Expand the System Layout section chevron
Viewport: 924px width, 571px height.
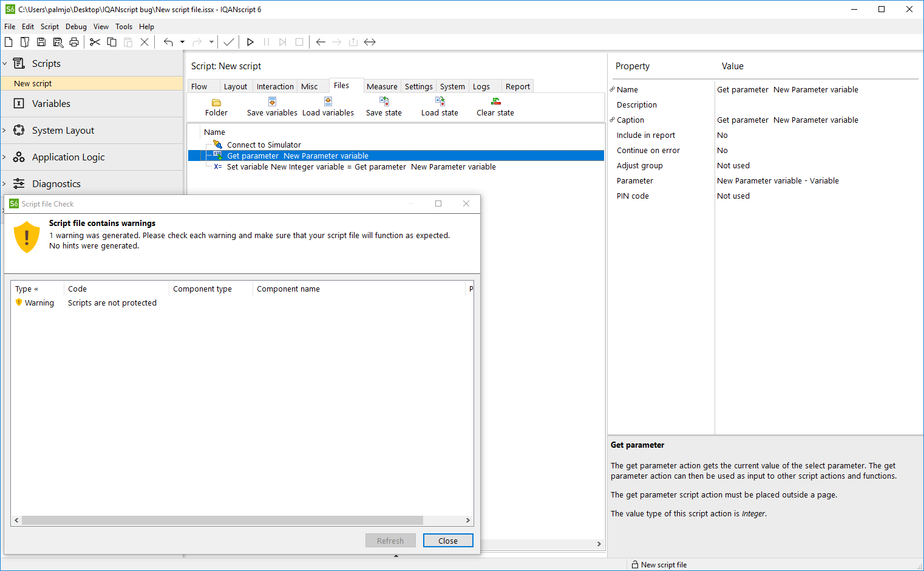(x=5, y=131)
